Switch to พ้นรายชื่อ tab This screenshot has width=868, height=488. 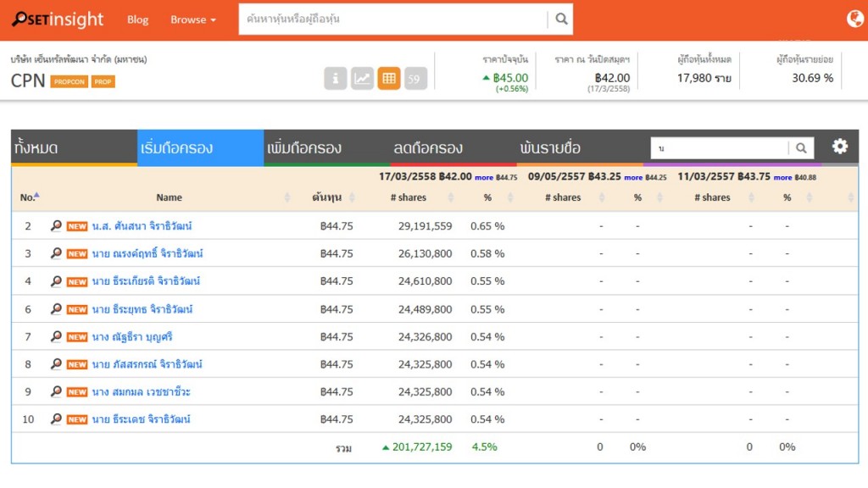point(580,147)
